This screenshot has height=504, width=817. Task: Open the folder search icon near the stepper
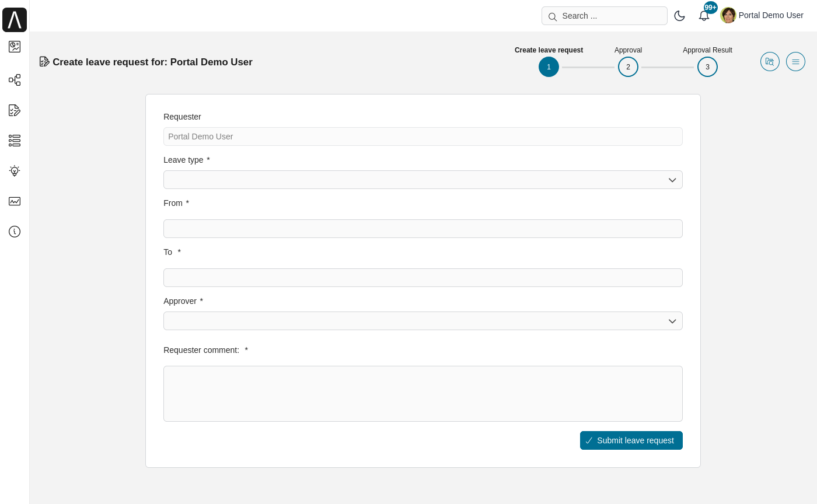(770, 61)
